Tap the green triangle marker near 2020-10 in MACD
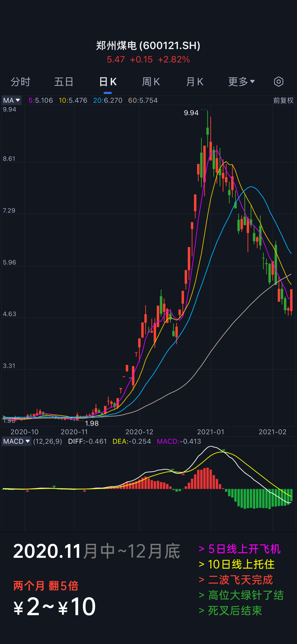The width and height of the screenshot is (297, 644). tap(54, 487)
